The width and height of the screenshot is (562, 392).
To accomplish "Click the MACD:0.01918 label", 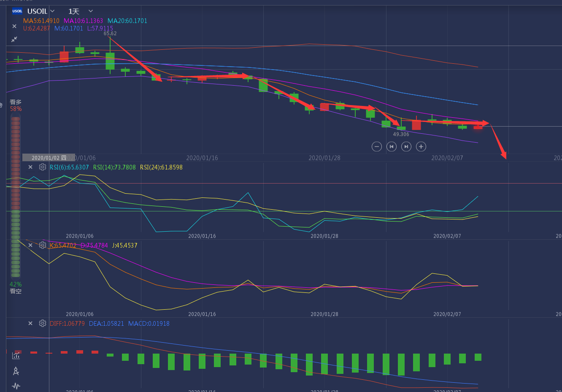I will point(149,324).
